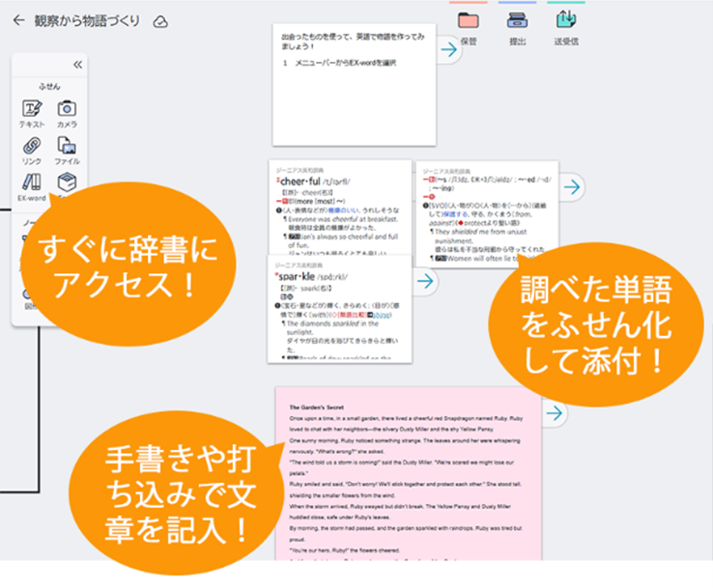Go back with the left arrow
The height and width of the screenshot is (588, 713).
pyautogui.click(x=19, y=20)
